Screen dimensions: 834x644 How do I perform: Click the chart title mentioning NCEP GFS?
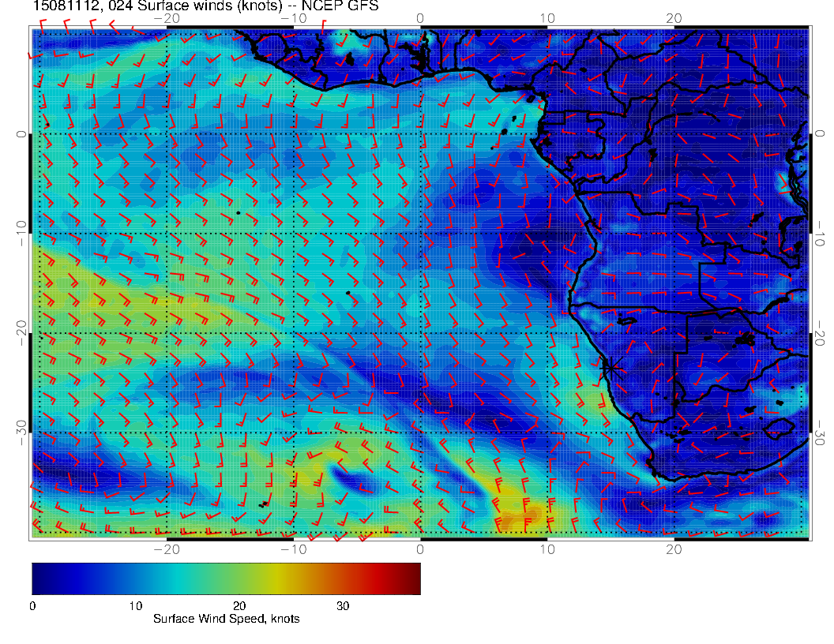tap(205, 6)
